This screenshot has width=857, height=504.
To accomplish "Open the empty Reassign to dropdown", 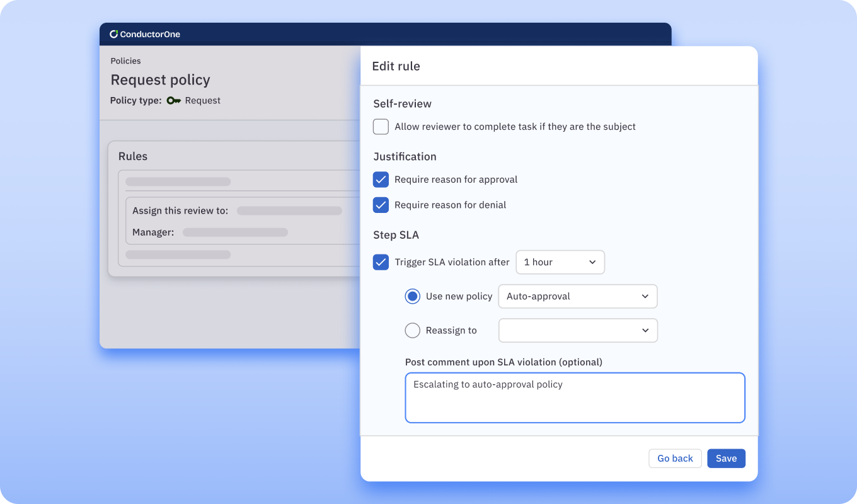I will (x=577, y=330).
